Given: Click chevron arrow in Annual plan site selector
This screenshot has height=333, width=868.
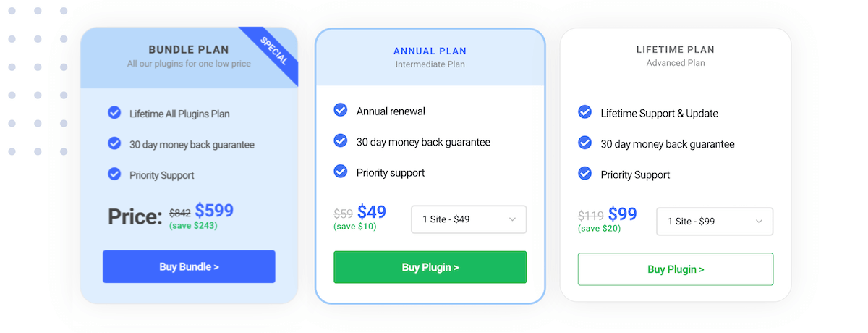Looking at the screenshot, I should [512, 219].
